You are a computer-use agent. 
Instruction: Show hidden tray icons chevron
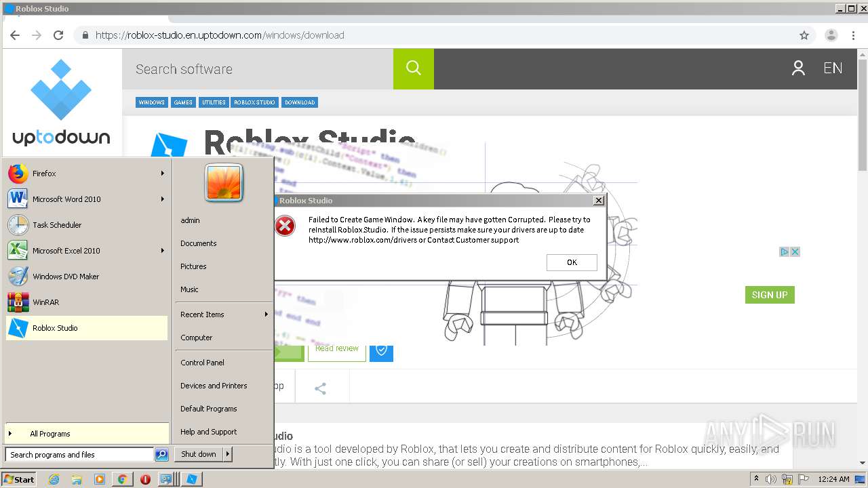pyautogui.click(x=756, y=479)
